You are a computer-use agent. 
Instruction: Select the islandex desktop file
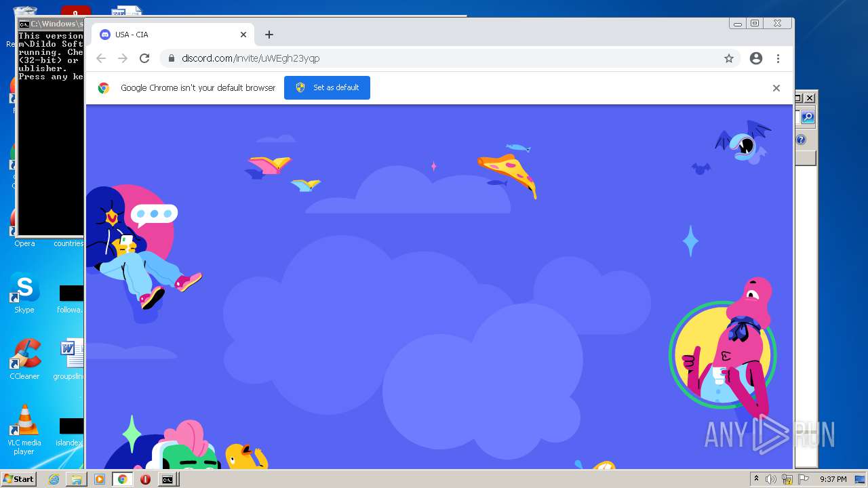pyautogui.click(x=71, y=431)
